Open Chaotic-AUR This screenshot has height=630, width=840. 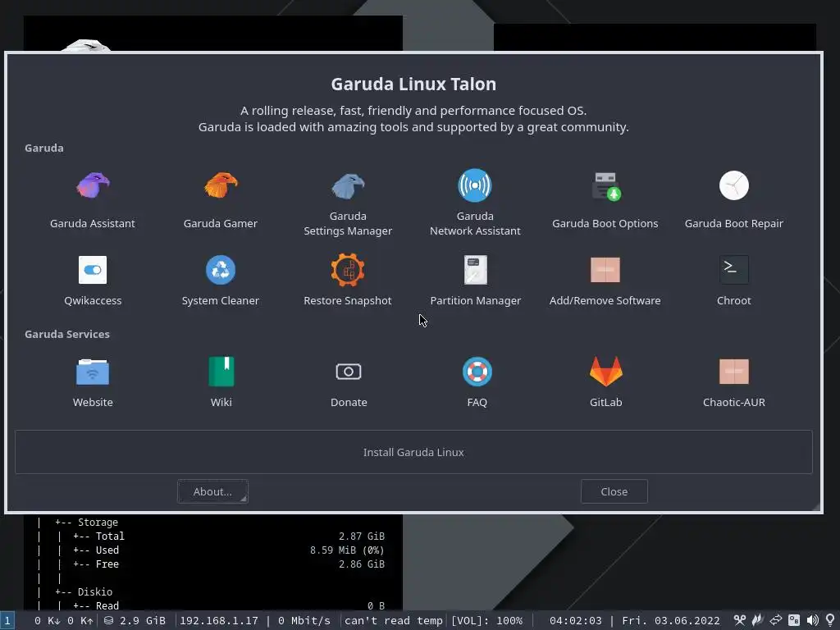tap(733, 382)
